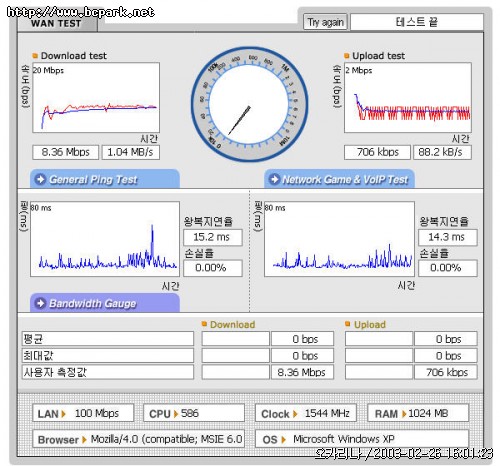Click the Clock 1544 MHz info box
The width and height of the screenshot is (500, 466).
tap(306, 413)
